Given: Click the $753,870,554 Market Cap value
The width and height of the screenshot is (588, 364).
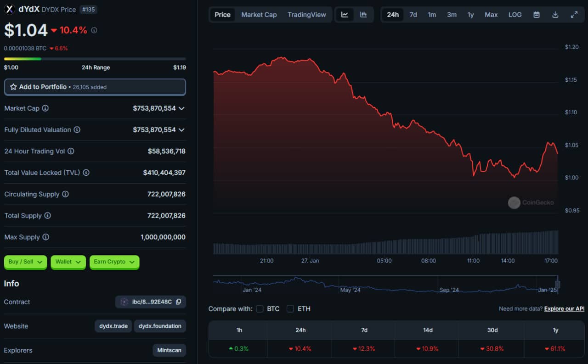Looking at the screenshot, I should pos(154,108).
